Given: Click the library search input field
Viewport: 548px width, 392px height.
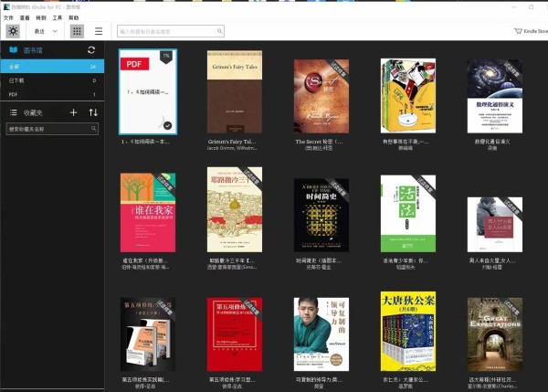Looking at the screenshot, I should [x=171, y=31].
